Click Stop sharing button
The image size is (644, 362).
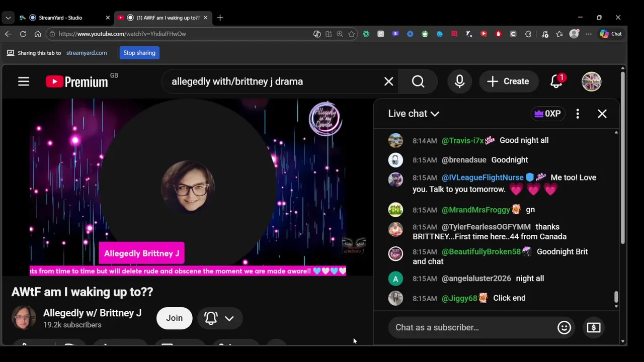point(139,53)
